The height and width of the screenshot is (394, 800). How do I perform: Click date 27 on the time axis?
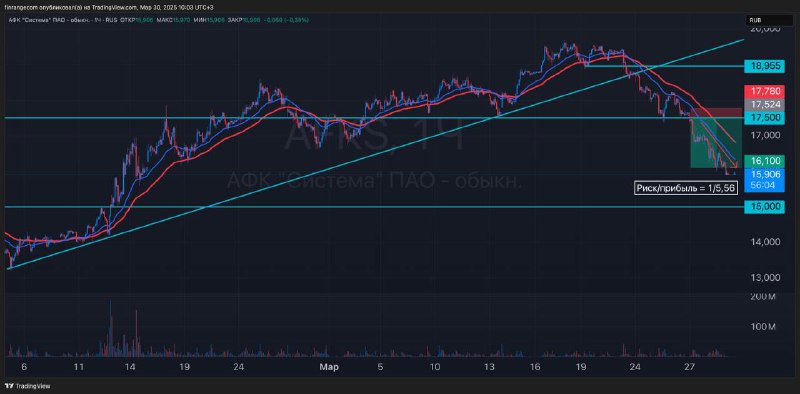point(690,366)
